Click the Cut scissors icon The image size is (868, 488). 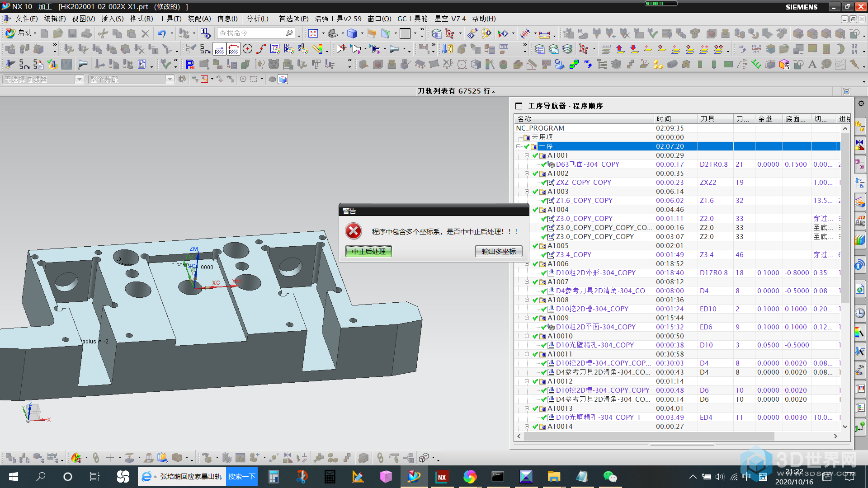(x=103, y=33)
